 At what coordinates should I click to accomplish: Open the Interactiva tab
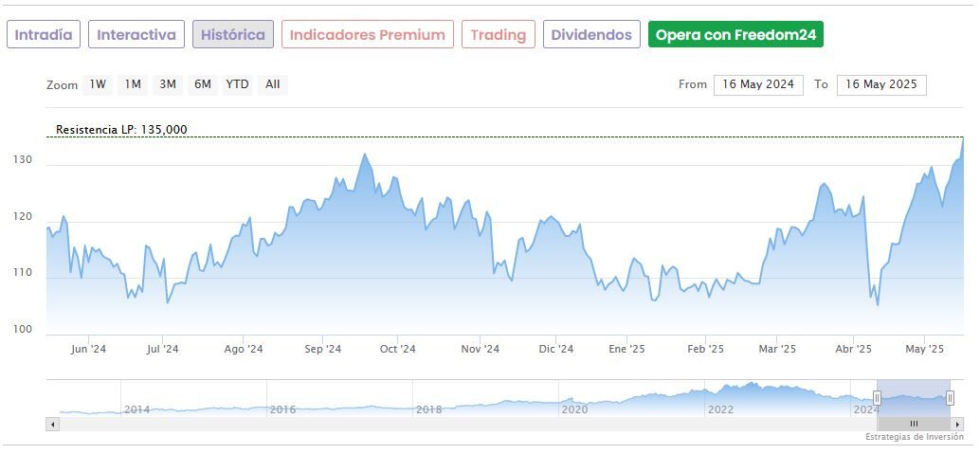point(136,35)
